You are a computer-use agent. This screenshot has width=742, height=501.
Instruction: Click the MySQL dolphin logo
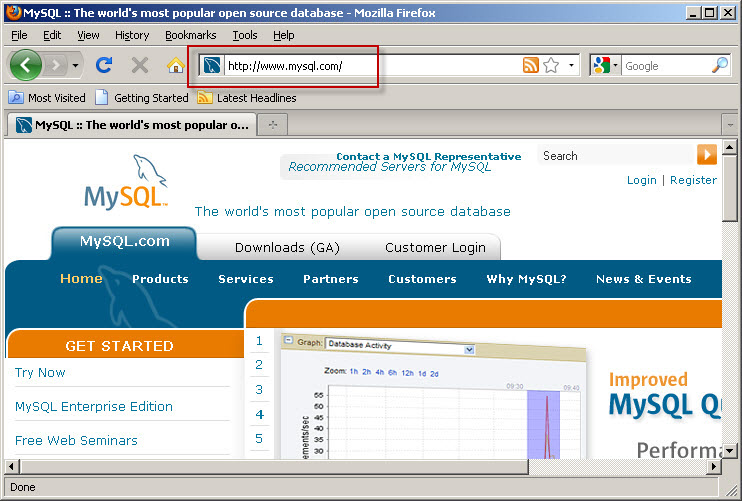(126, 182)
